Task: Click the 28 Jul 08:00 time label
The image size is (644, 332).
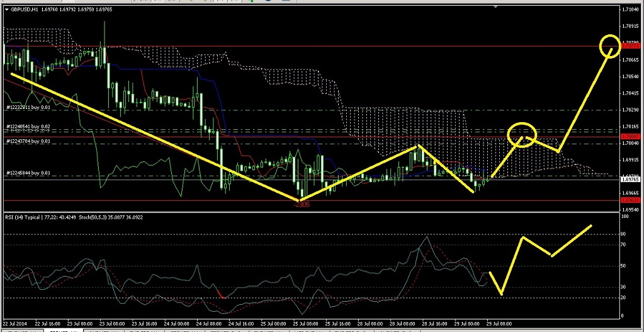Action: (402, 324)
